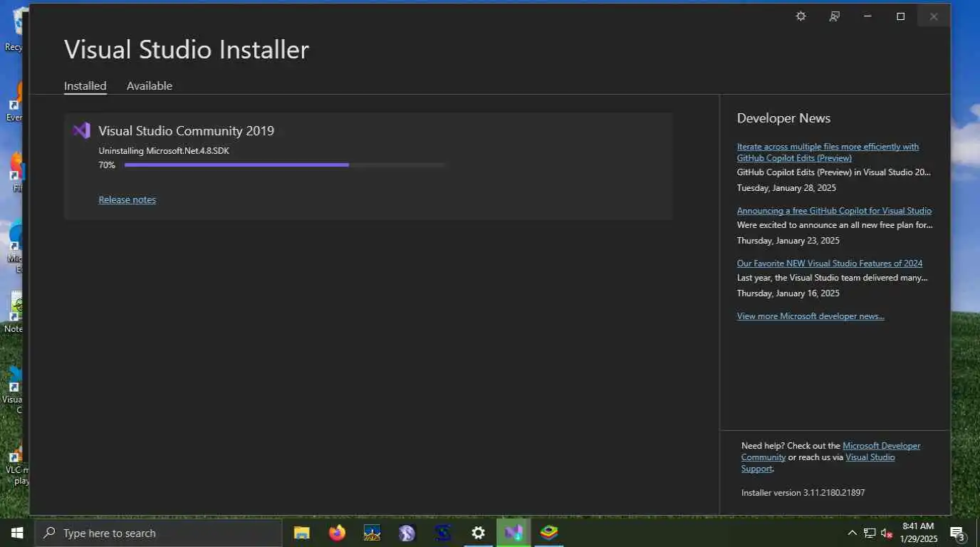Click the Visual Studio Installer taskbar icon
Screen dimensions: 980x547
click(514, 533)
